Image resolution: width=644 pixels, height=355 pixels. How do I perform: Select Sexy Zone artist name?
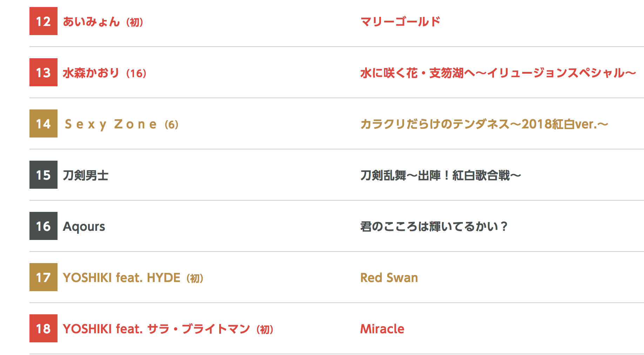tap(111, 124)
